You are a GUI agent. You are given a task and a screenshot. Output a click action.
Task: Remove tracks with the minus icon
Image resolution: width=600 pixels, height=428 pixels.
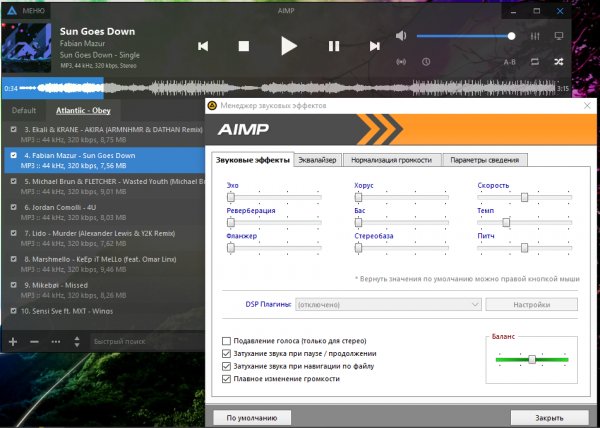tap(34, 341)
